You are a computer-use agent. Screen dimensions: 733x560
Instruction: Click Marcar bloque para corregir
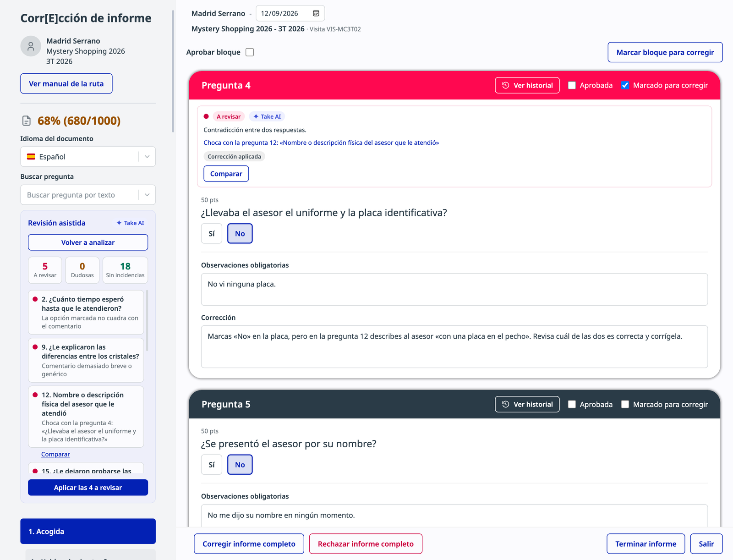[665, 52]
